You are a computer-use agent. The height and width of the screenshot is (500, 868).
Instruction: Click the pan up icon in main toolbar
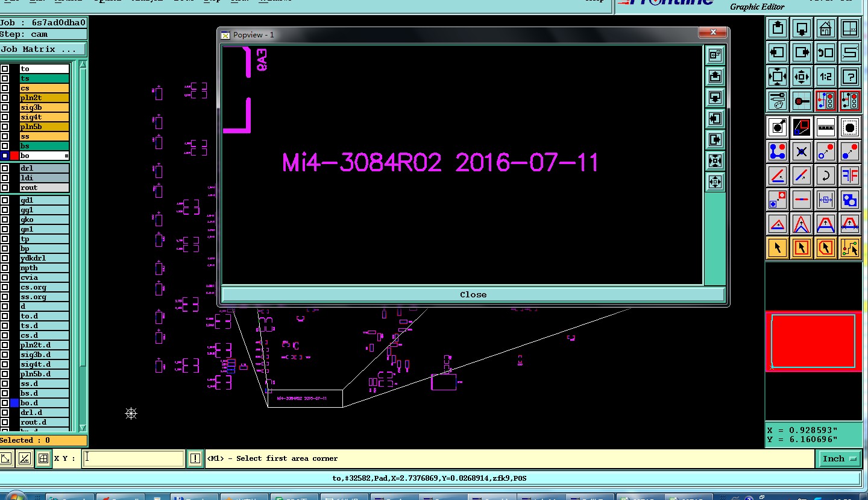coord(778,28)
